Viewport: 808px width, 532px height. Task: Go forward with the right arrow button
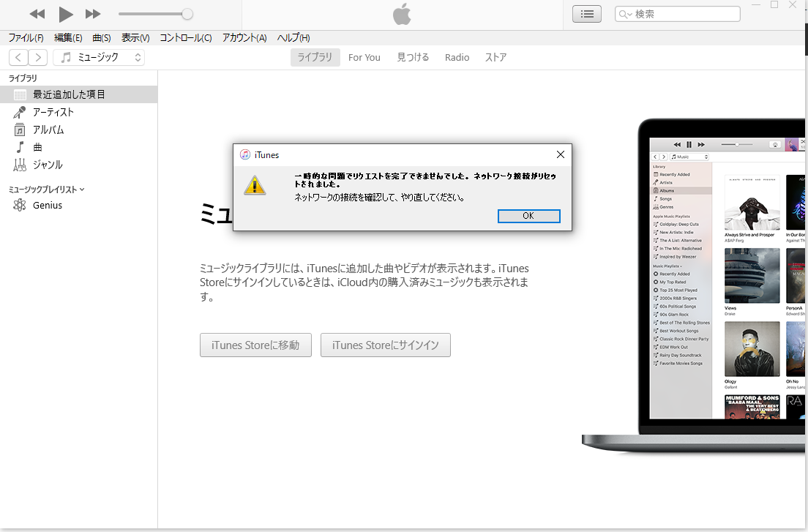pos(37,57)
